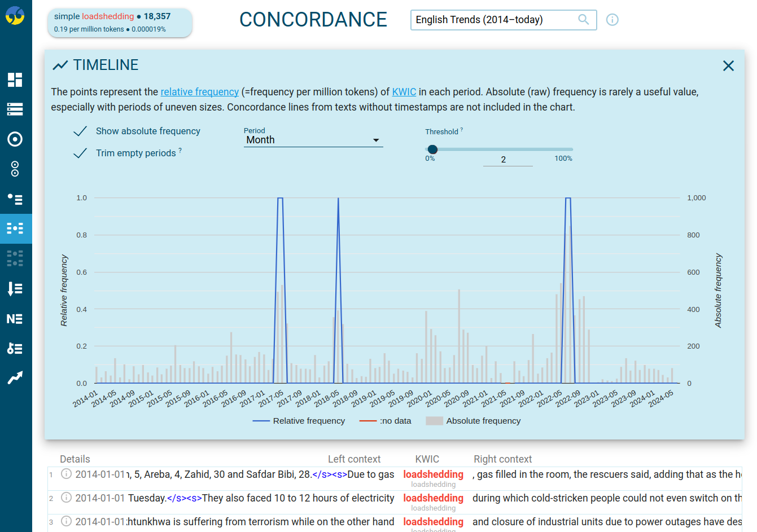This screenshot has height=532, width=757.
Task: Click the Sketch Engine logo in the sidebar
Action: click(x=15, y=15)
